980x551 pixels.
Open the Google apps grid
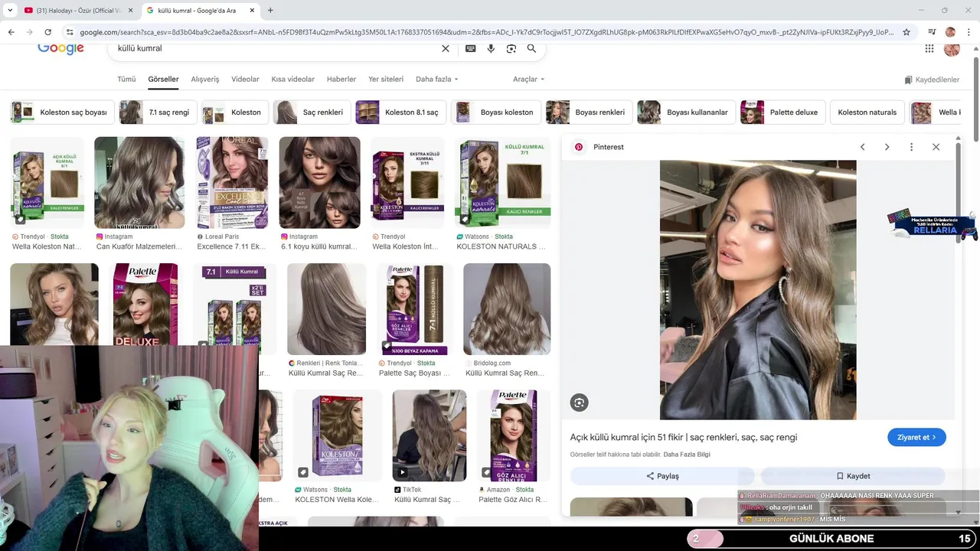tap(929, 48)
